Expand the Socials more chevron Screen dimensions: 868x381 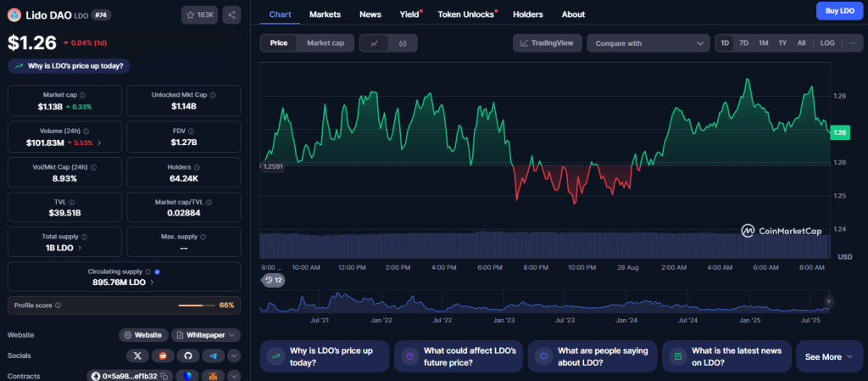click(234, 356)
